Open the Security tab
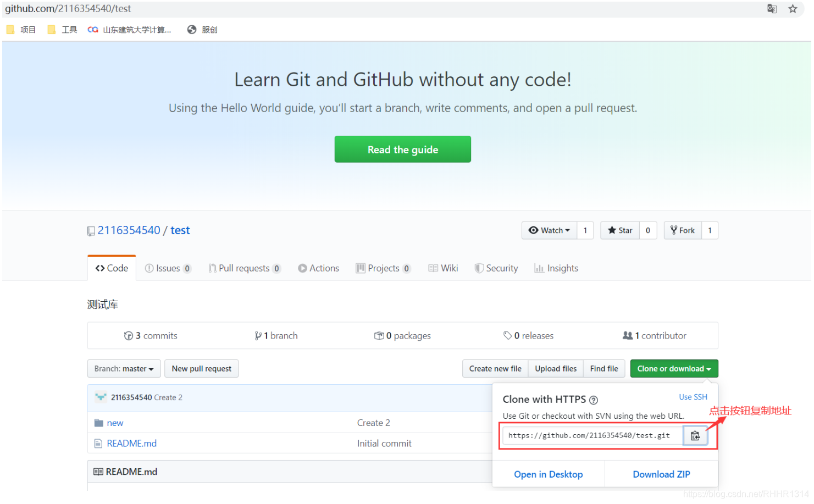 (496, 268)
